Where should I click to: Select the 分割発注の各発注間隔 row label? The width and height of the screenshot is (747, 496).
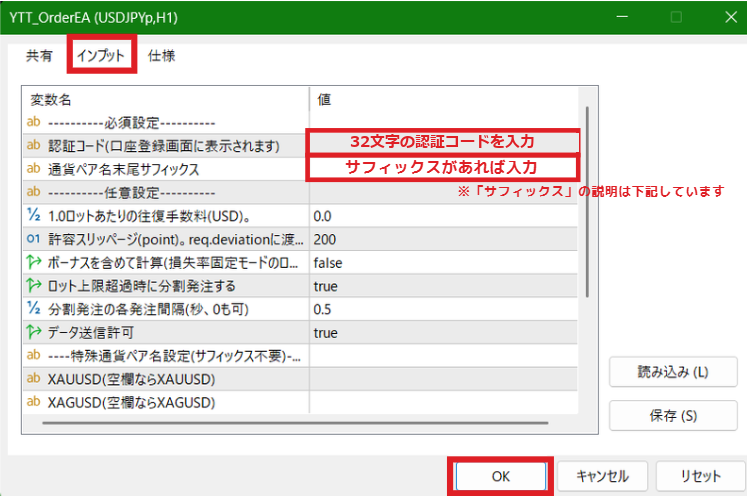(x=148, y=310)
